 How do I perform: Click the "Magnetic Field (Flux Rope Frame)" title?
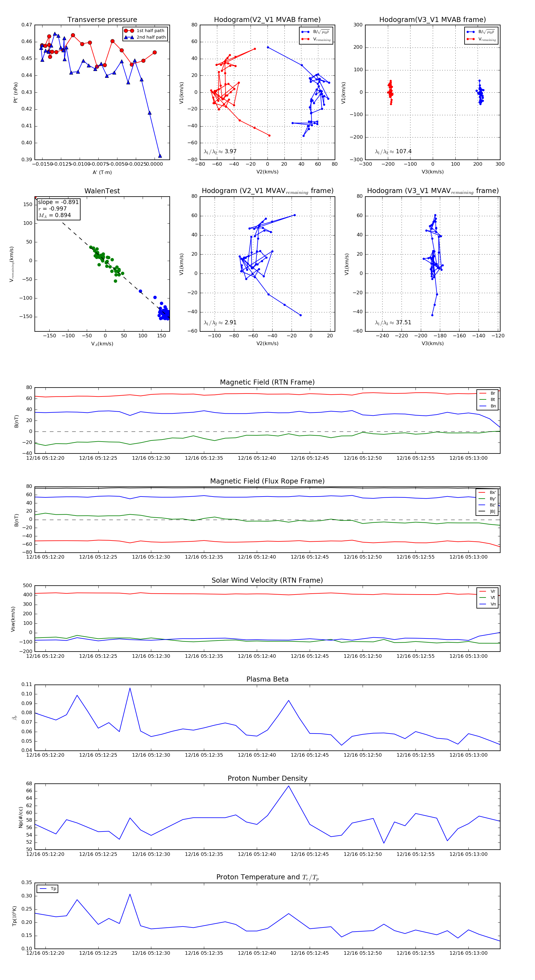[x=267, y=481]
